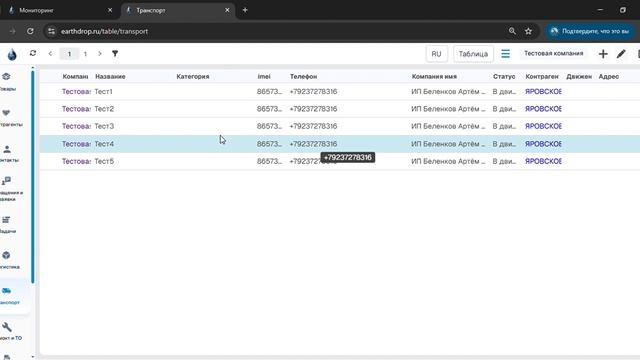This screenshot has width=640, height=360.
Task: Sort by the Статус column header
Action: point(504,76)
